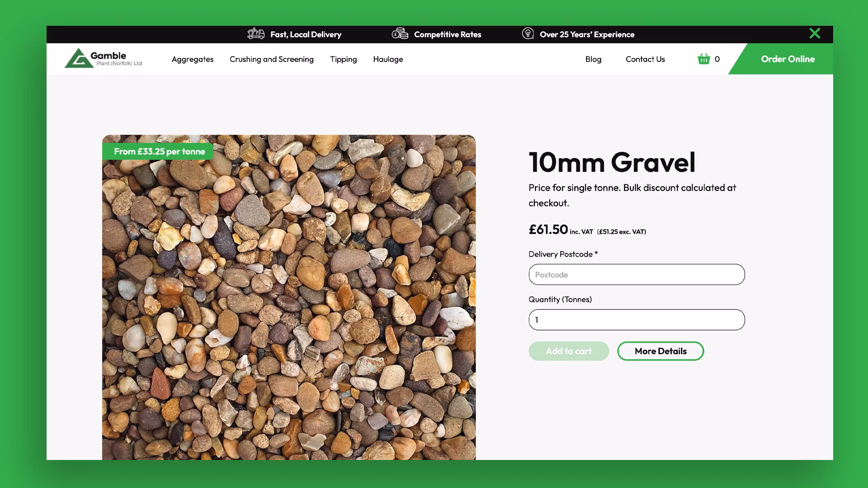868x488 pixels.
Task: Navigate to the Haulage page
Action: point(387,59)
